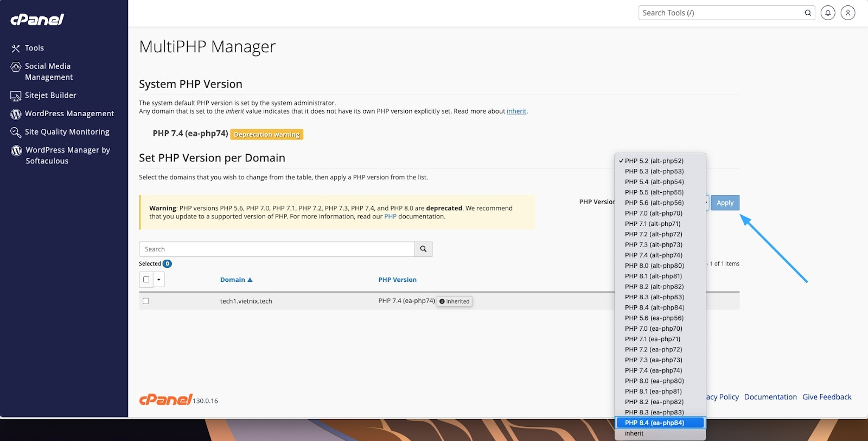Click the Apply button
The height and width of the screenshot is (441, 868).
(x=725, y=203)
